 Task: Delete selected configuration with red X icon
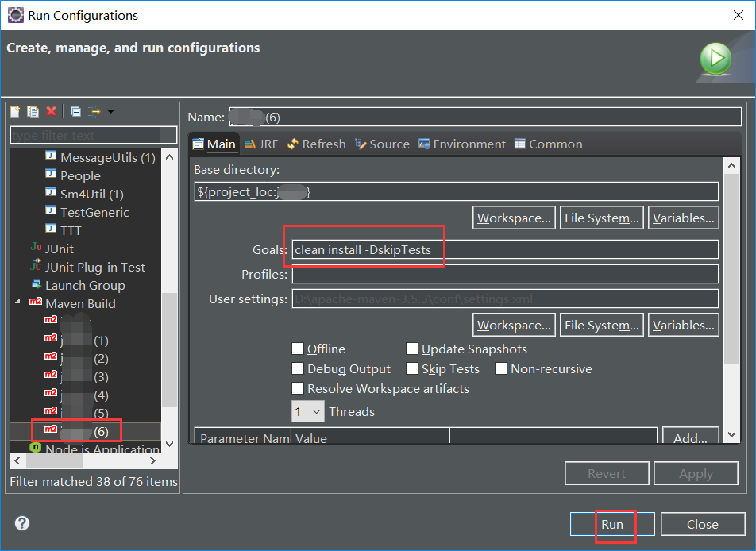(x=51, y=111)
